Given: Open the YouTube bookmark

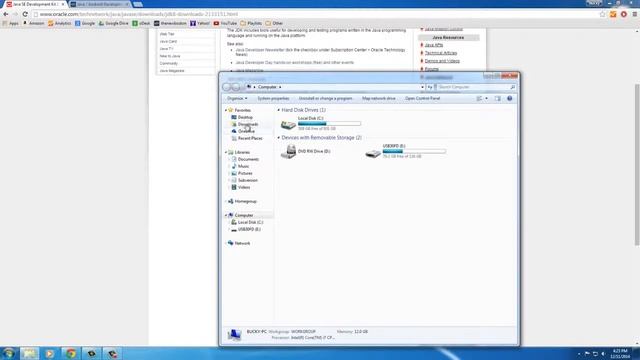Looking at the screenshot, I should (x=225, y=23).
